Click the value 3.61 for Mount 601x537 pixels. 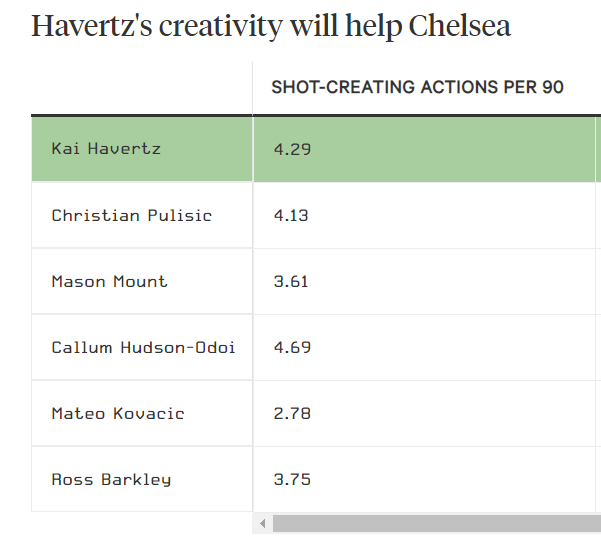tap(291, 282)
